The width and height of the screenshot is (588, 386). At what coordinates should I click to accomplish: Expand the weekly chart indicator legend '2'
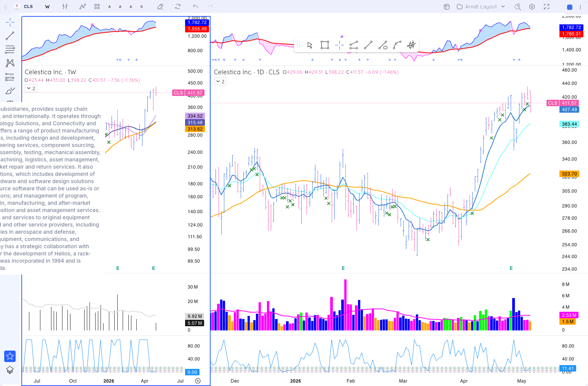click(x=31, y=88)
